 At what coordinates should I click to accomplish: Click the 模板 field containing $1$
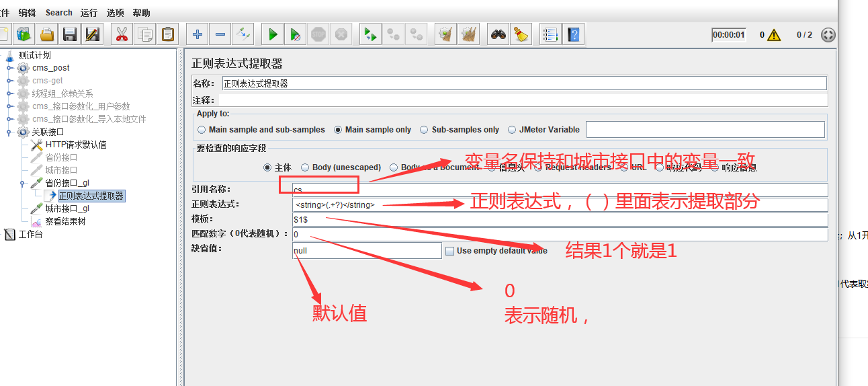click(x=560, y=219)
